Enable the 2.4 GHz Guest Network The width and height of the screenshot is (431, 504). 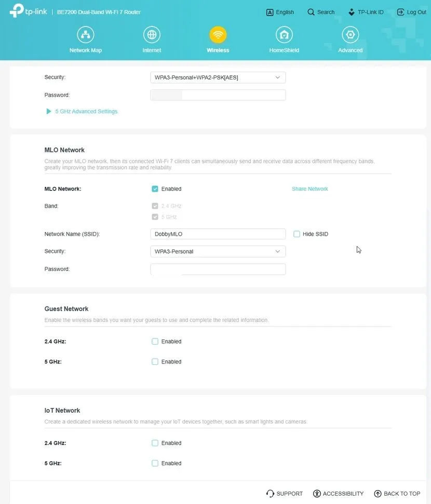(x=155, y=342)
